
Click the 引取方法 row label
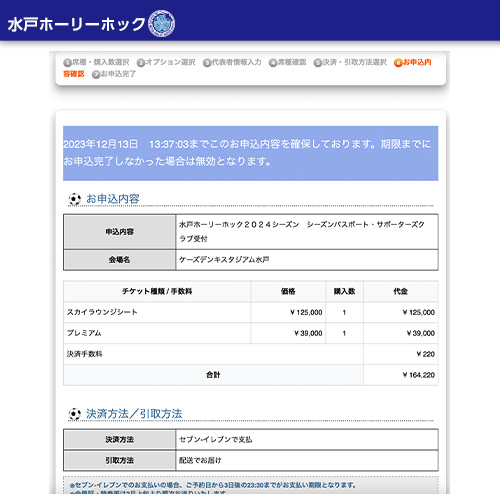[120, 460]
